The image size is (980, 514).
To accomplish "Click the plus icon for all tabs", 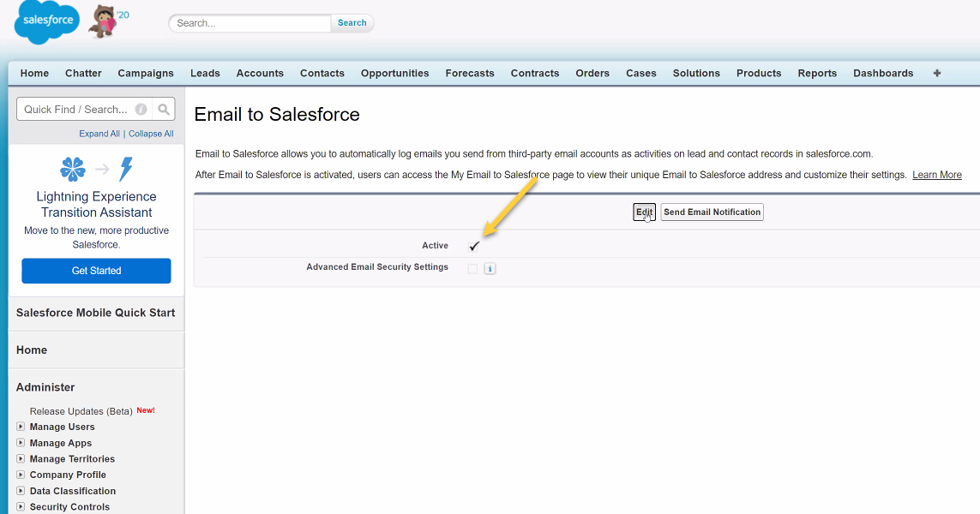I will pos(937,73).
